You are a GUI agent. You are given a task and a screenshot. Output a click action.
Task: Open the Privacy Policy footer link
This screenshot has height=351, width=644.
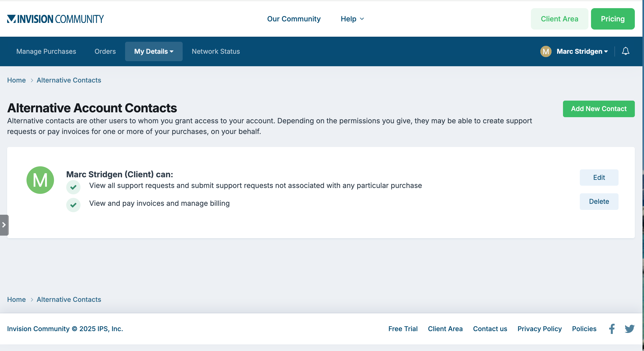[x=539, y=329]
